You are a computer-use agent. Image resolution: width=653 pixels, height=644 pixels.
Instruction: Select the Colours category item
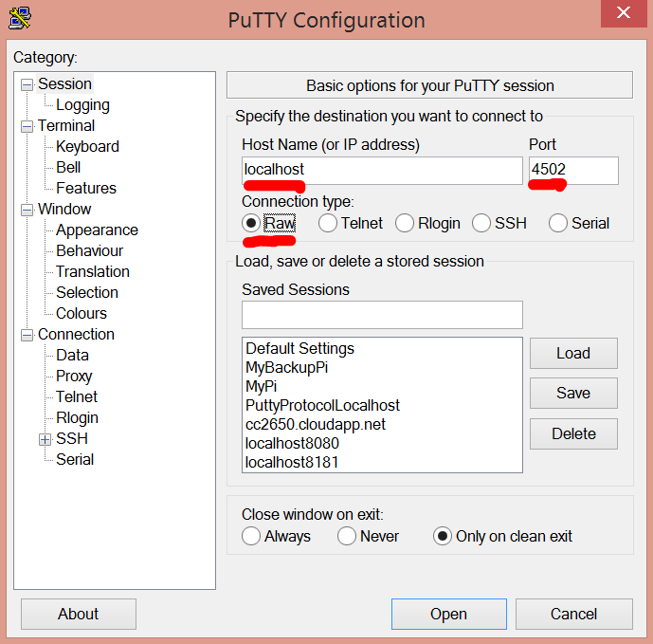[82, 314]
